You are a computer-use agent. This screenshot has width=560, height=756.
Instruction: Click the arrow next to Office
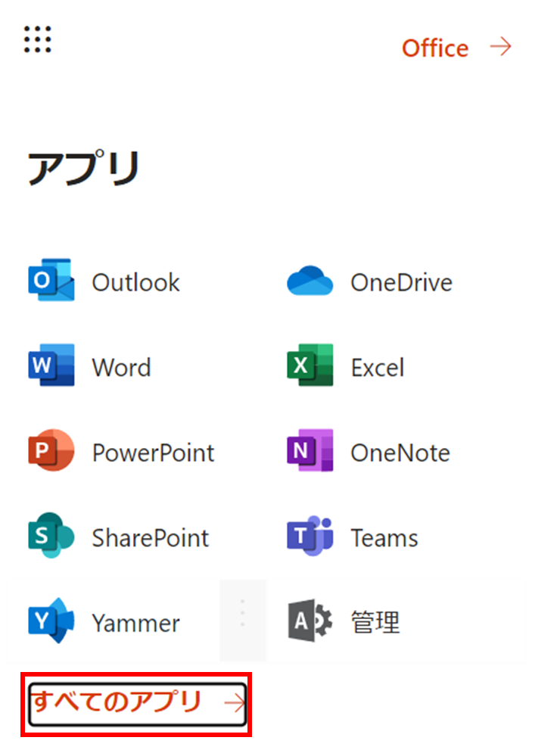click(x=500, y=47)
